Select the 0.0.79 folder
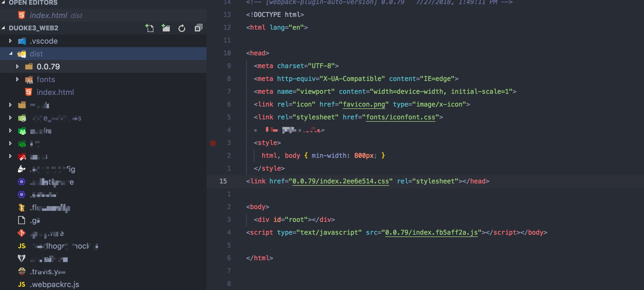This screenshot has height=290, width=644. pyautogui.click(x=103, y=66)
